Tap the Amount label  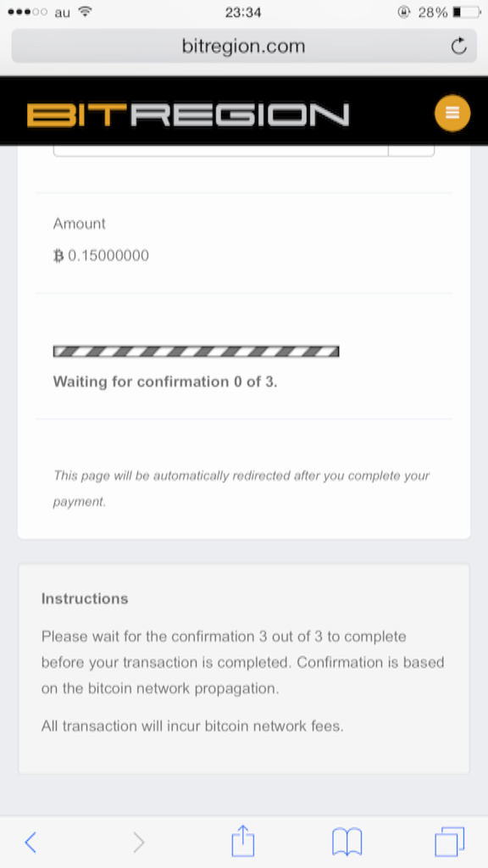pyautogui.click(x=79, y=224)
